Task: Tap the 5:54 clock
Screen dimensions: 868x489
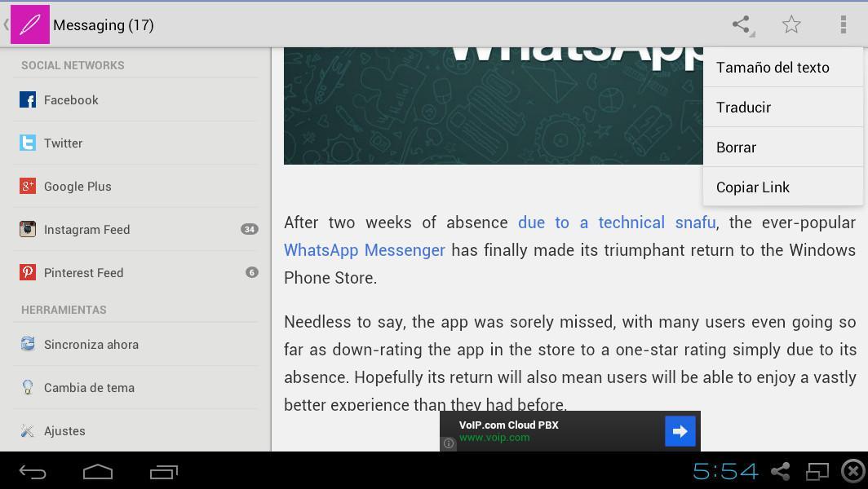Action: tap(725, 471)
